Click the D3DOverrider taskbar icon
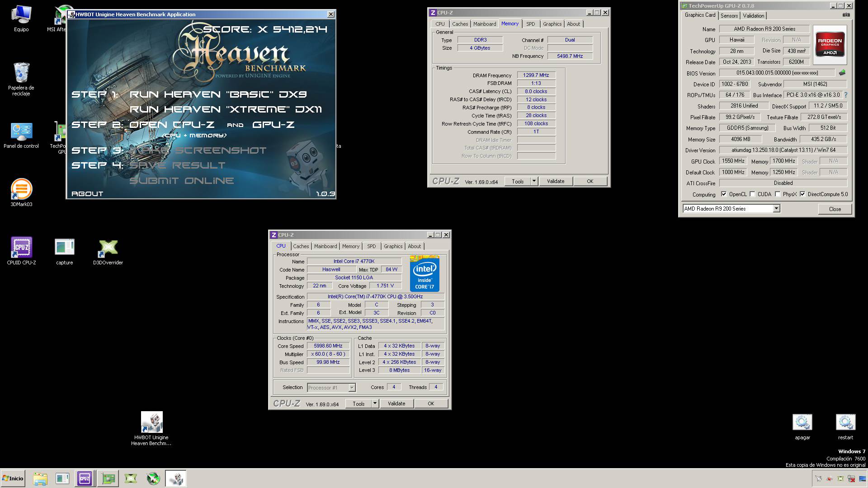 click(x=131, y=479)
